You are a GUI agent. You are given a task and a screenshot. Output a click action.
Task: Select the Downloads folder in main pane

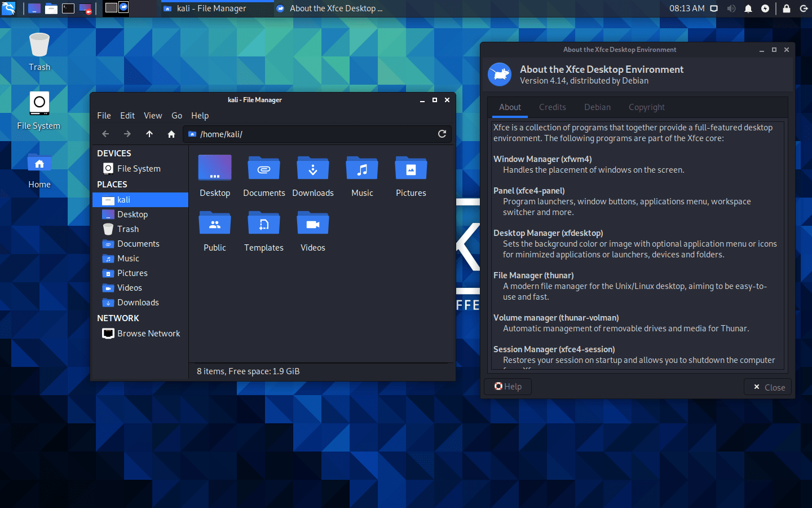(x=313, y=176)
